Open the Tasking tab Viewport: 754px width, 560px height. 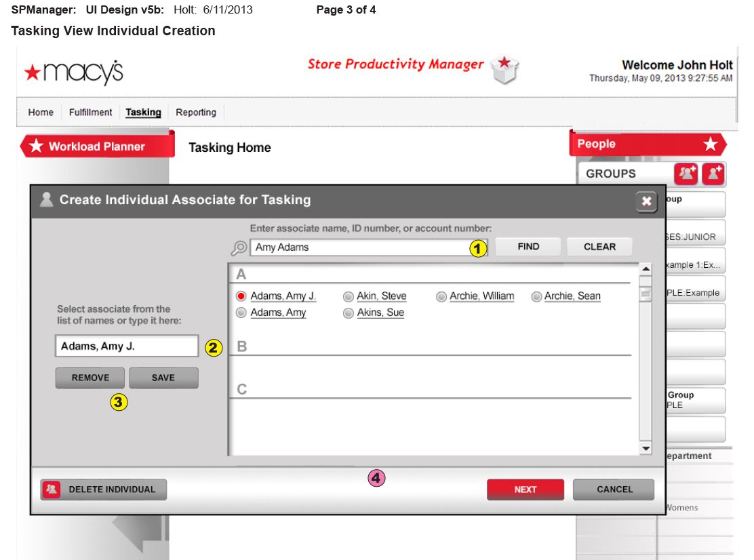pos(143,113)
